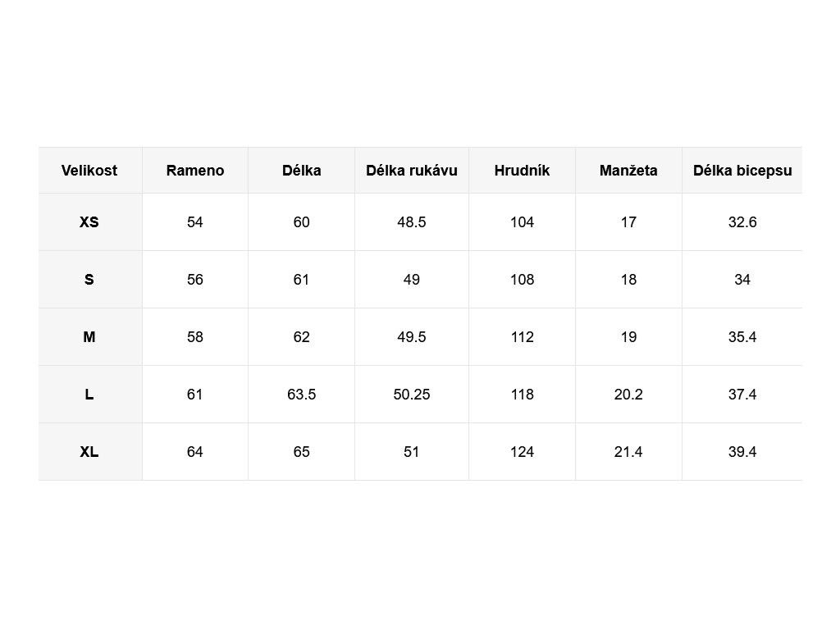Viewport: 840px width, 630px height.
Task: Select the 104 chest value cell
Action: [522, 221]
